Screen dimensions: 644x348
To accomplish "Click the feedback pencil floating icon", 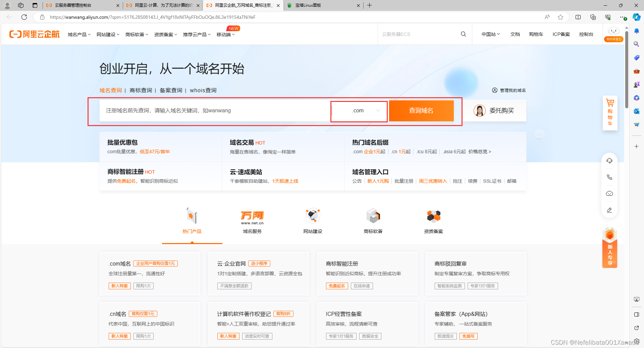I will [x=609, y=210].
